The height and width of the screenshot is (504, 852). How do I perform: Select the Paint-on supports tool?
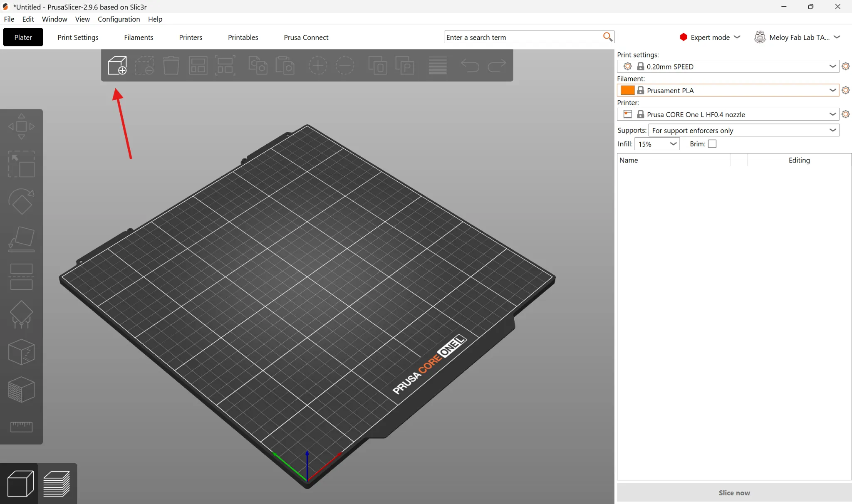point(21,314)
